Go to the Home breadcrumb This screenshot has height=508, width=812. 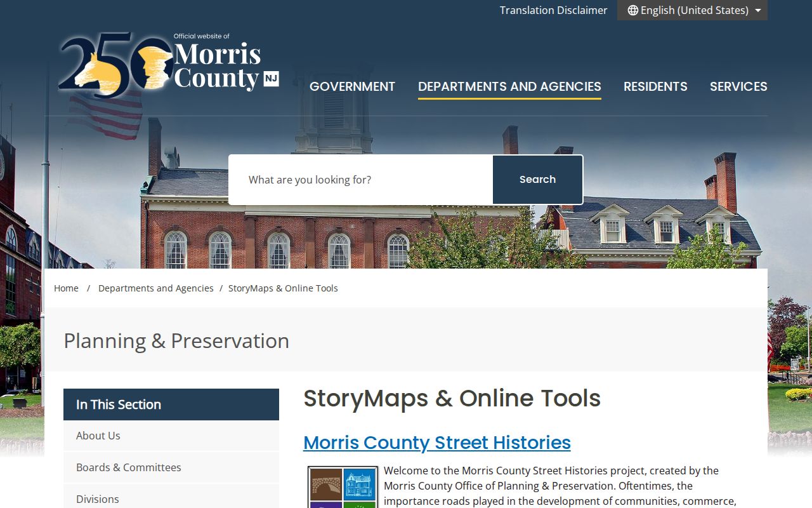pyautogui.click(x=66, y=288)
